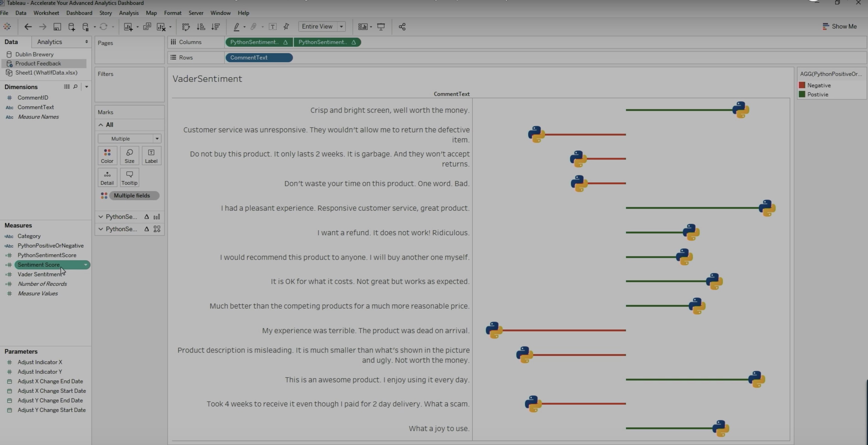
Task: Select the Negative color swatch in the legend
Action: point(802,85)
